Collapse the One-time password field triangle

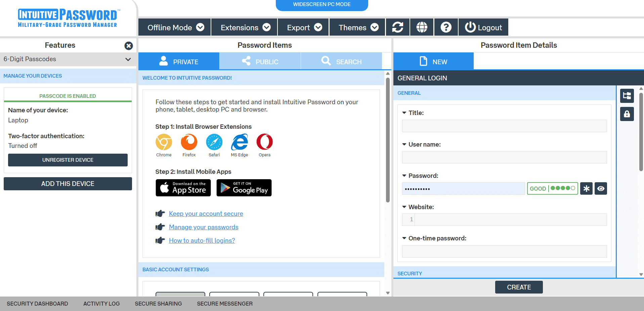pyautogui.click(x=404, y=238)
